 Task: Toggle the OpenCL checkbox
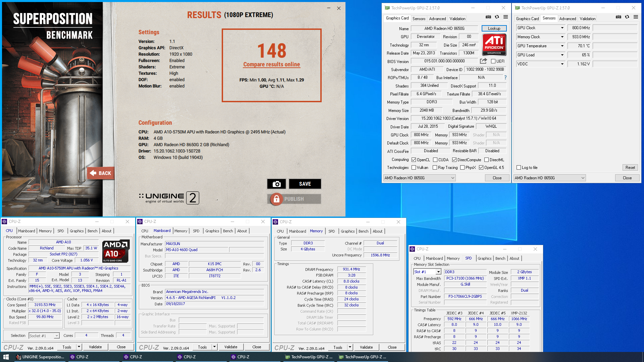click(x=414, y=160)
